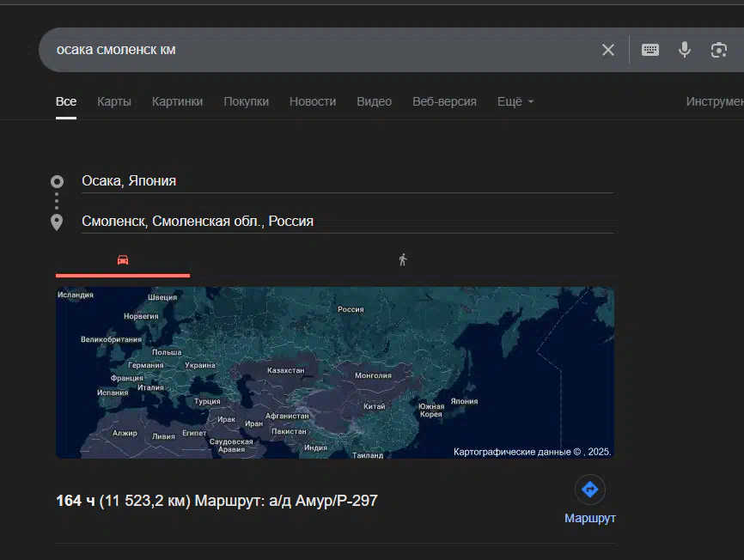The height and width of the screenshot is (560, 744).
Task: Click the Египет label on the map
Action: (x=194, y=433)
